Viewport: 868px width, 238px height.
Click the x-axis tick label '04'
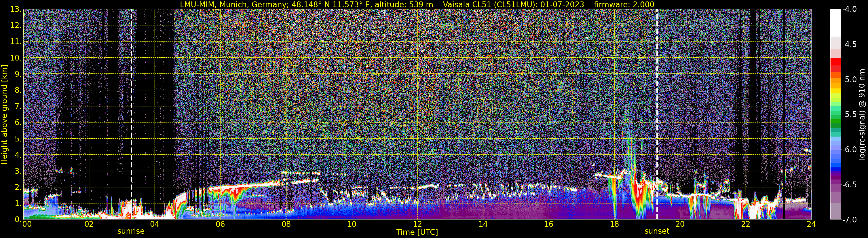(154, 224)
